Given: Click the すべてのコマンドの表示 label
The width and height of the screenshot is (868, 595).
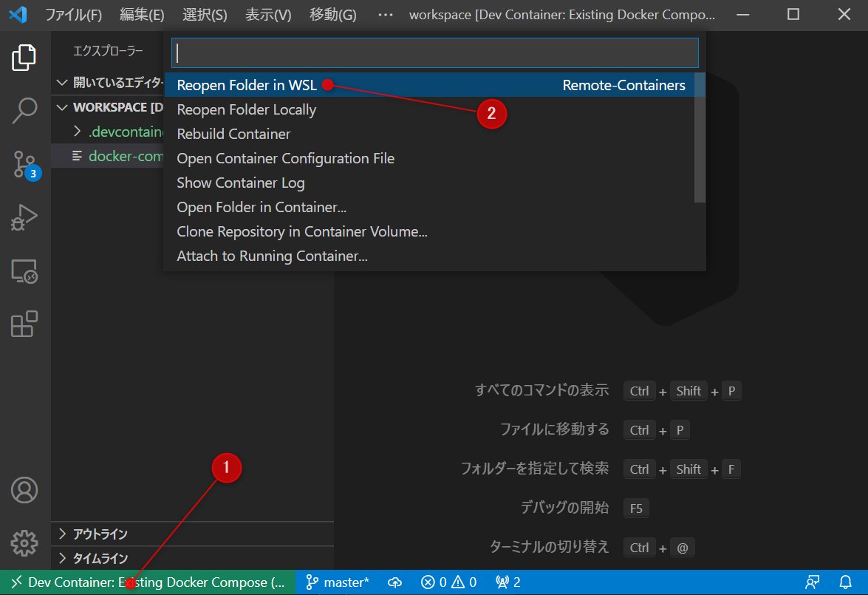Looking at the screenshot, I should [x=542, y=390].
